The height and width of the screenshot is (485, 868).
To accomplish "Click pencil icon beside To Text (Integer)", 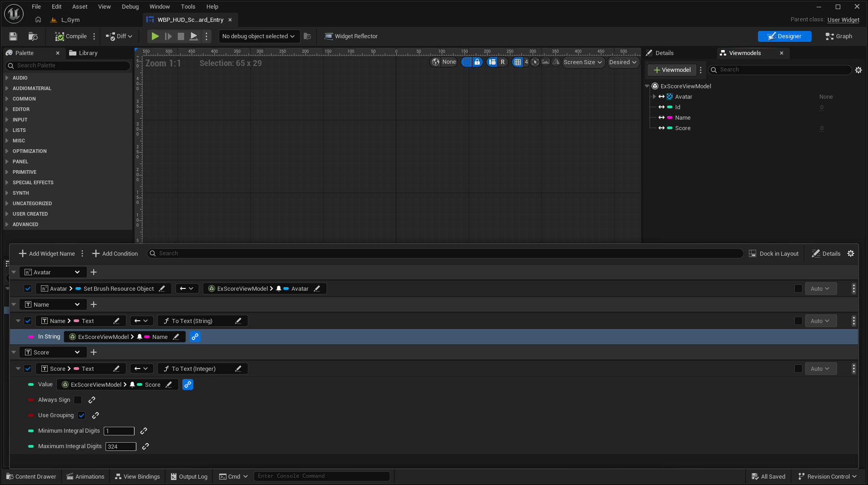I will click(x=238, y=369).
